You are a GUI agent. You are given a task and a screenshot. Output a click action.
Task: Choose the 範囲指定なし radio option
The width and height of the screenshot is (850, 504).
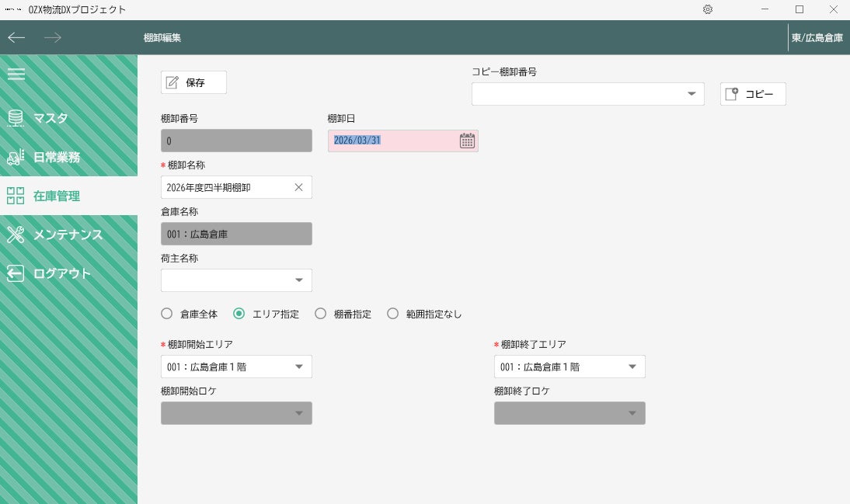392,314
